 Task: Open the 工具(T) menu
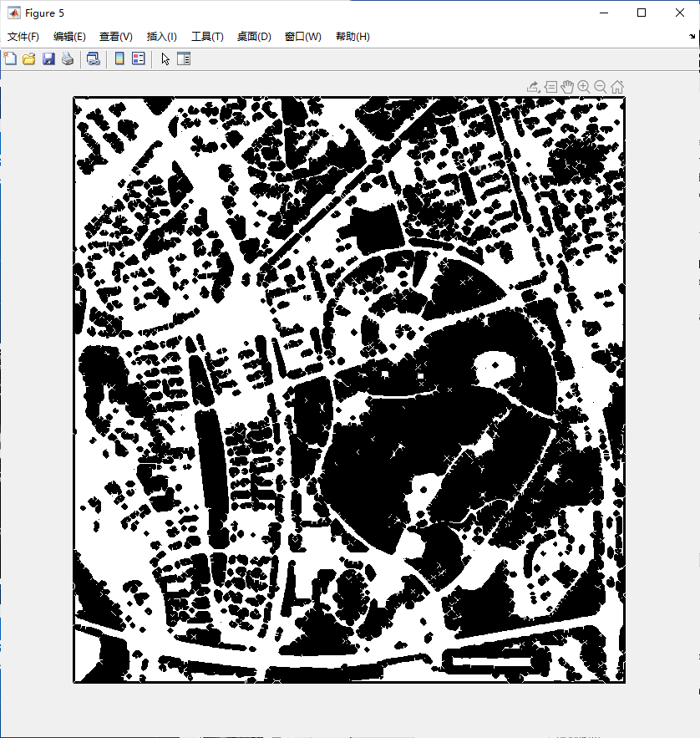[207, 37]
